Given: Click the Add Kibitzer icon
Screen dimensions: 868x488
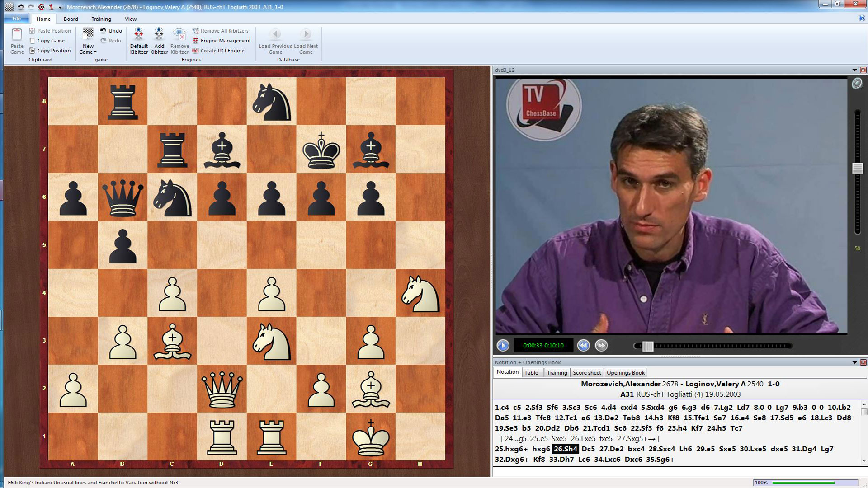Looking at the screenshot, I should (x=159, y=40).
